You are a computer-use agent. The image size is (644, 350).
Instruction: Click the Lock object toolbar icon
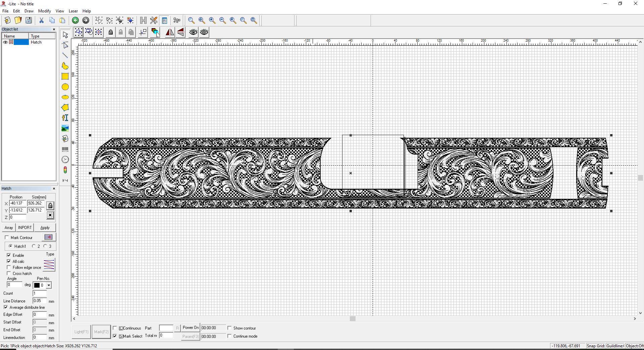111,32
